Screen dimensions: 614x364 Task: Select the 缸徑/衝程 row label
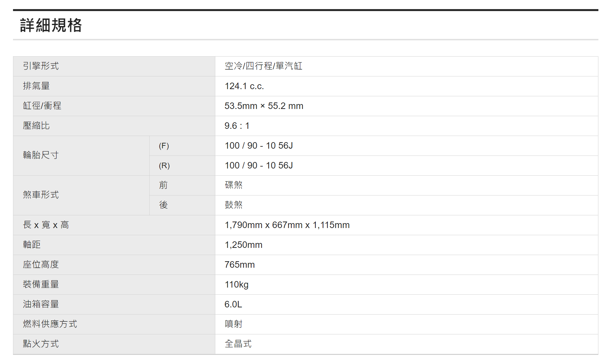42,106
